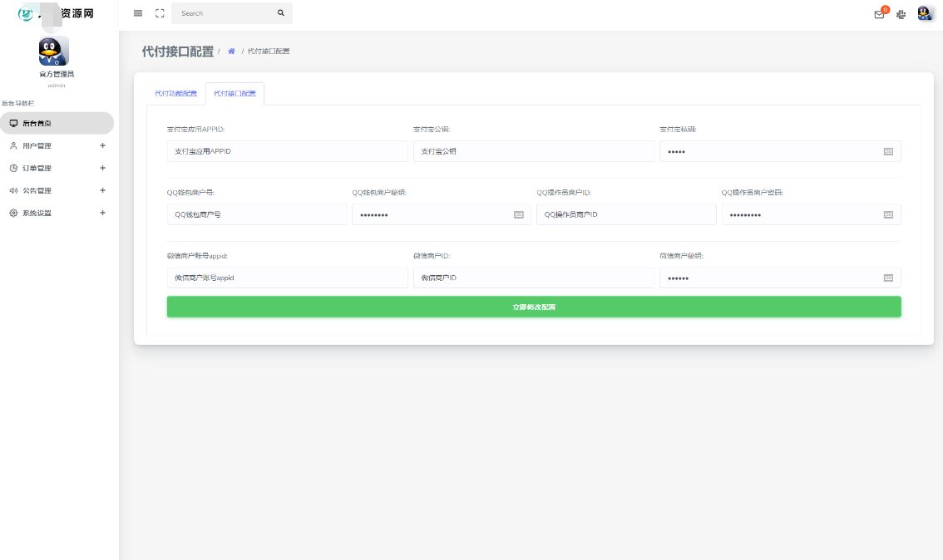Toggle fullscreen mode icon

point(160,13)
